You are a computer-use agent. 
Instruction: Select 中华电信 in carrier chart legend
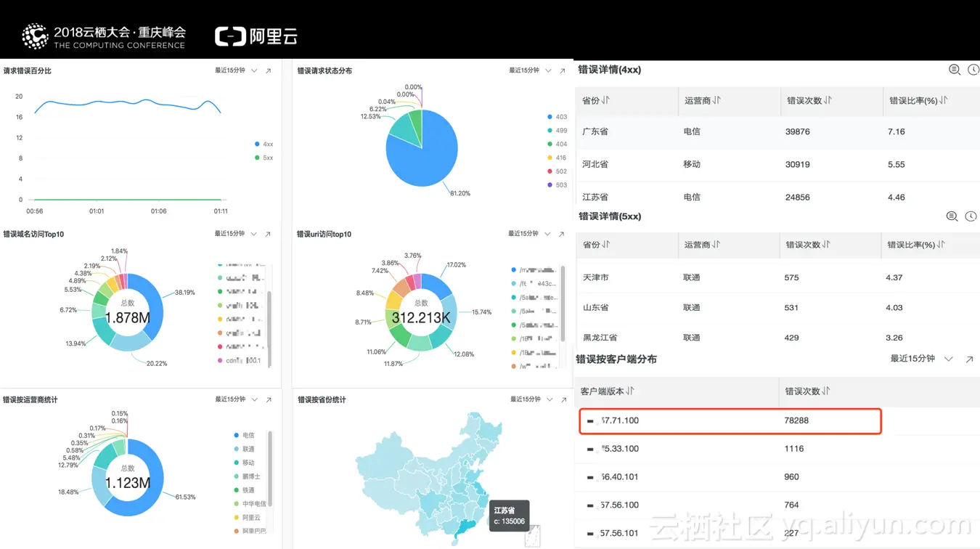(250, 504)
